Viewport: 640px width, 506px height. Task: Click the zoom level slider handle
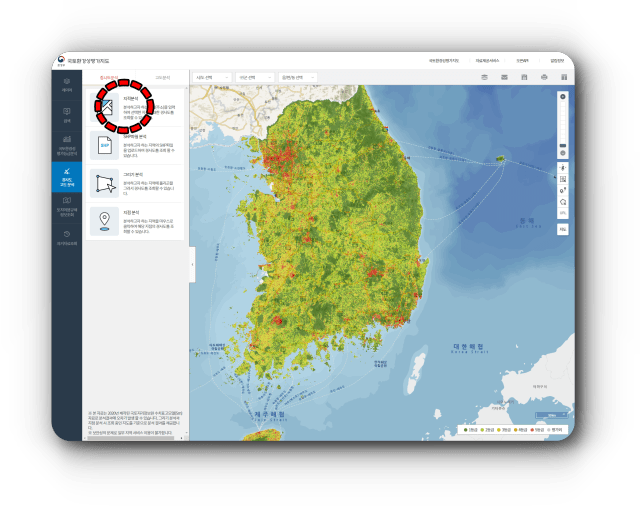pyautogui.click(x=563, y=145)
